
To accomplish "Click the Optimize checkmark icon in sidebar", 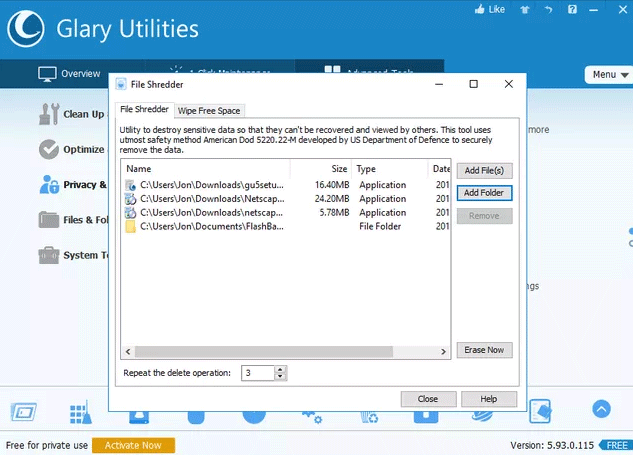I will [x=49, y=149].
